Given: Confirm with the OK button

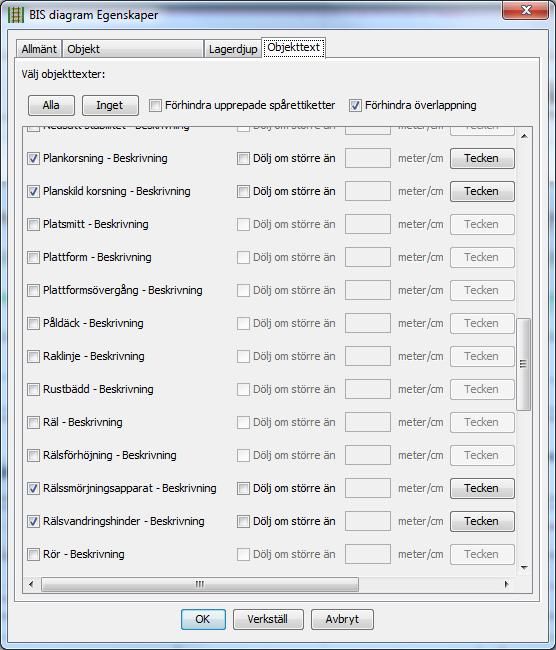Looking at the screenshot, I should [x=203, y=619].
